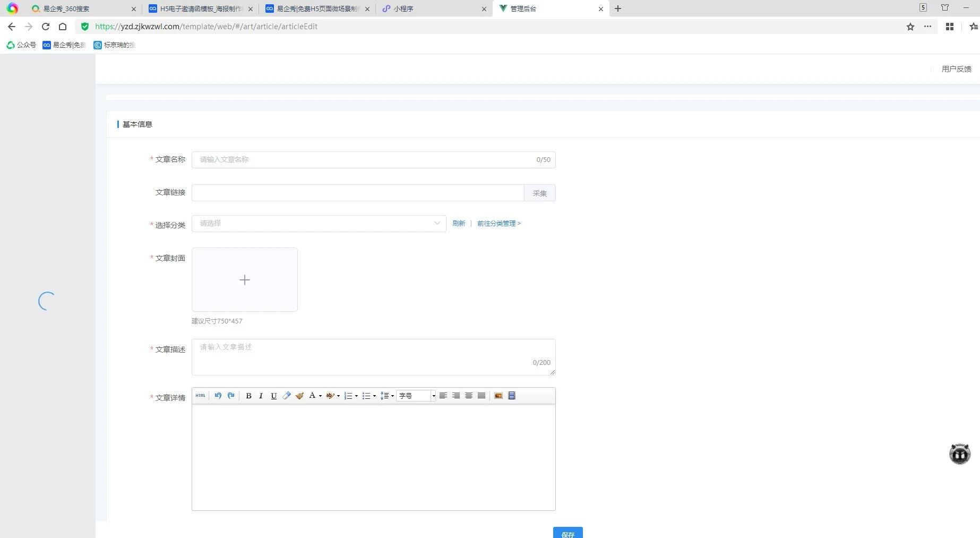Focus the 文章链接 article link field
Image resolution: width=980 pixels, height=538 pixels.
click(x=358, y=193)
